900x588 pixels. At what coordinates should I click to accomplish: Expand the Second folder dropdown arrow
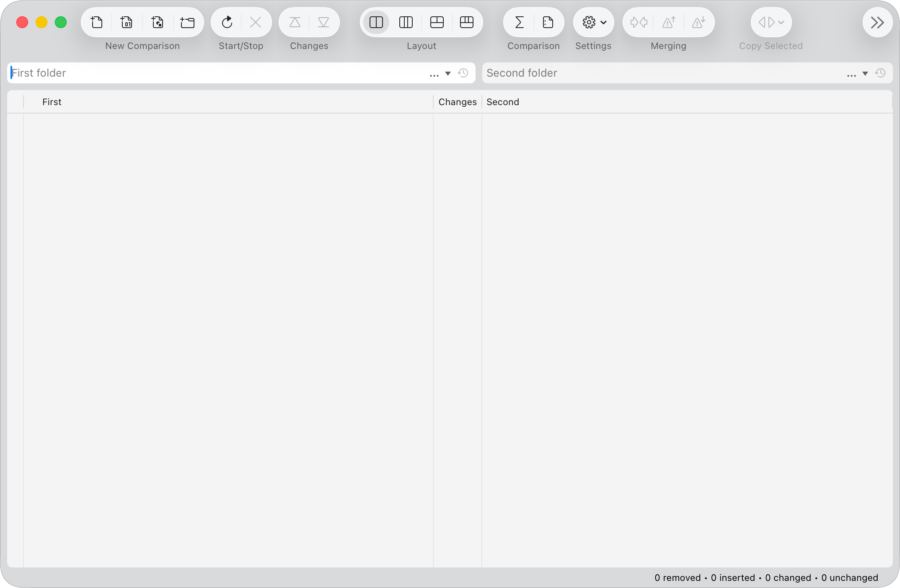click(865, 74)
